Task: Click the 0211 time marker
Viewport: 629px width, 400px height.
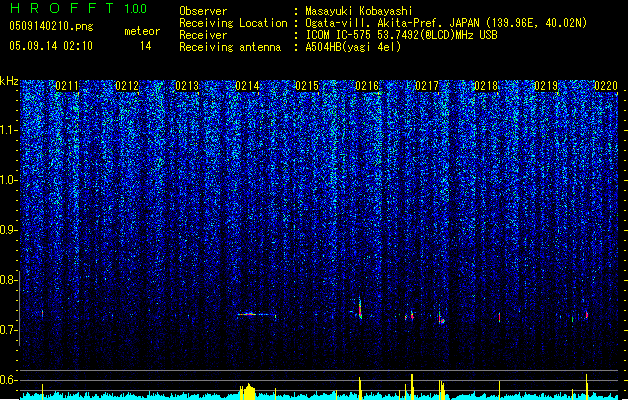Action: [67, 86]
